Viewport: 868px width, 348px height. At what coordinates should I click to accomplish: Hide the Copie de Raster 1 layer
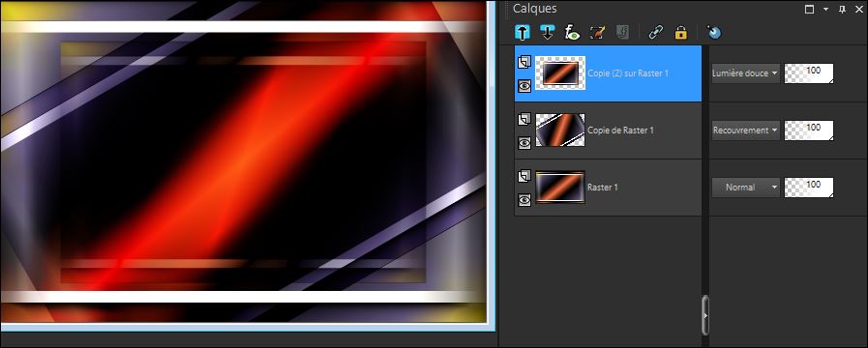(524, 143)
